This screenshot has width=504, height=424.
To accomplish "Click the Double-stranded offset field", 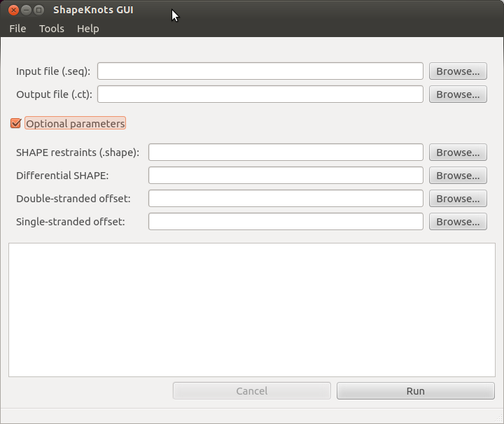I will pyautogui.click(x=286, y=199).
